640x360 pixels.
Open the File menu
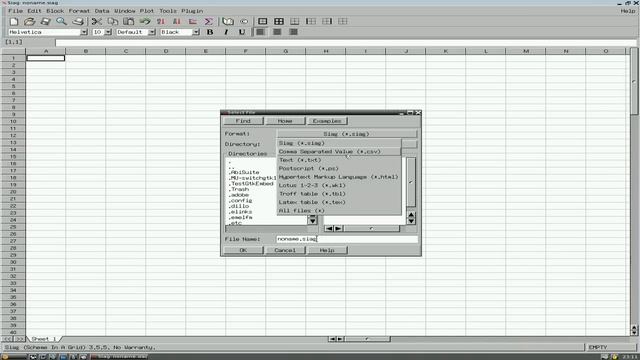click(x=16, y=11)
